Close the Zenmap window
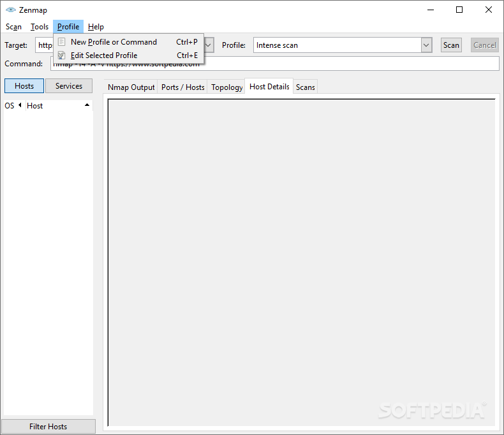 pyautogui.click(x=488, y=10)
